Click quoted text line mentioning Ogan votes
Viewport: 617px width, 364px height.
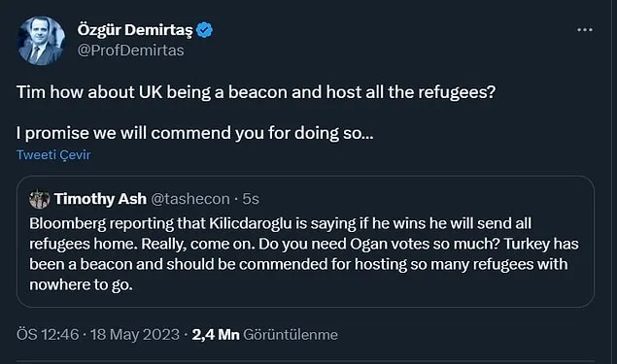pos(304,244)
